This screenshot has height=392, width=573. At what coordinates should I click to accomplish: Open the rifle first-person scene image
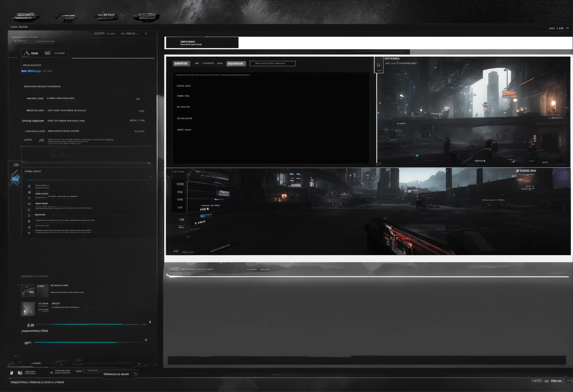368,212
